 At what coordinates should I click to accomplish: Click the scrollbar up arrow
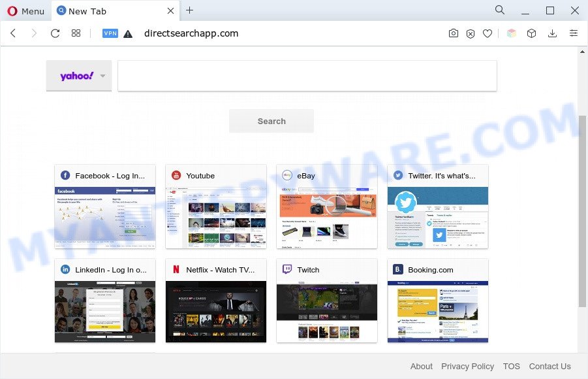[x=582, y=52]
